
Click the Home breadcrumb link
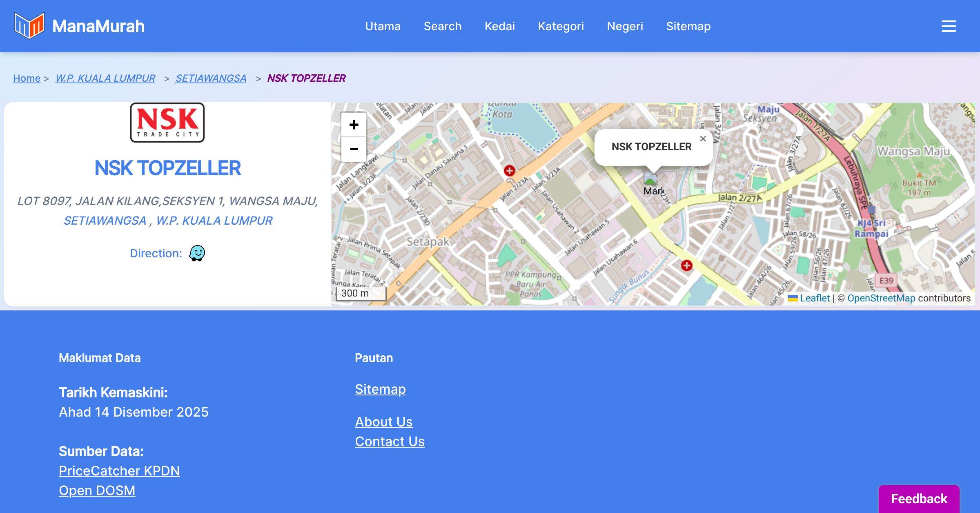27,78
